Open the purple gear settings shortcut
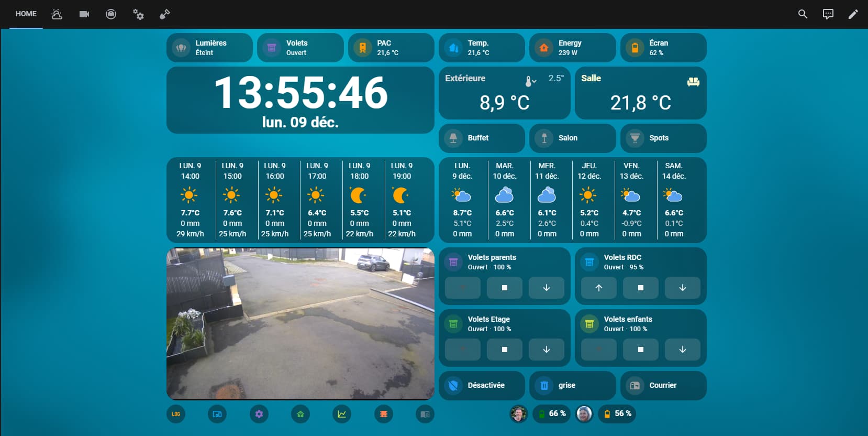The image size is (868, 436). 259,414
